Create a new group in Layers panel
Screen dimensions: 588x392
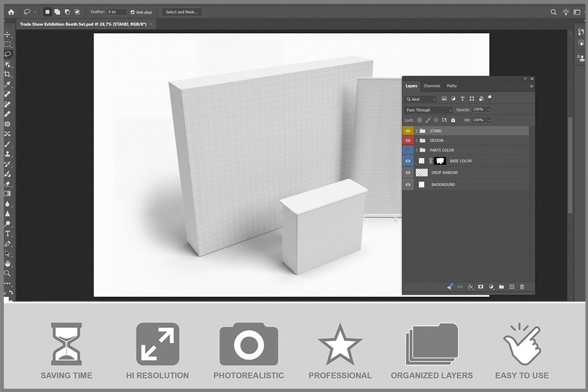(501, 287)
